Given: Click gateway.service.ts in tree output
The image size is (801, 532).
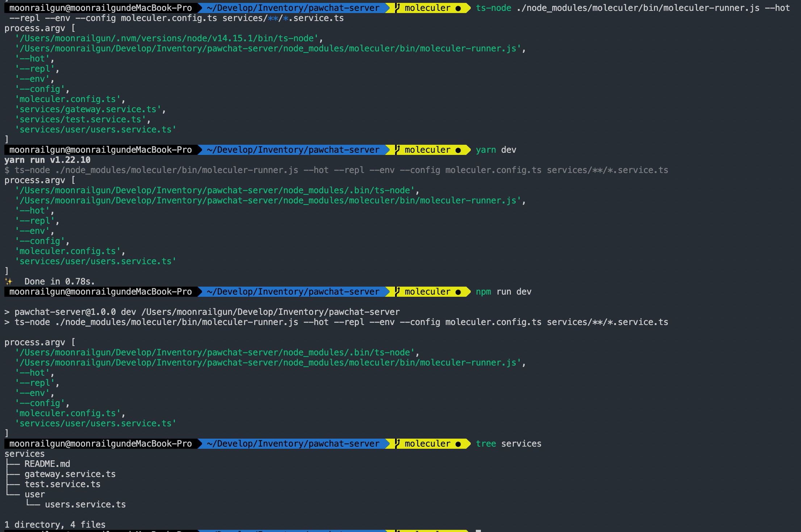Looking at the screenshot, I should [x=70, y=474].
